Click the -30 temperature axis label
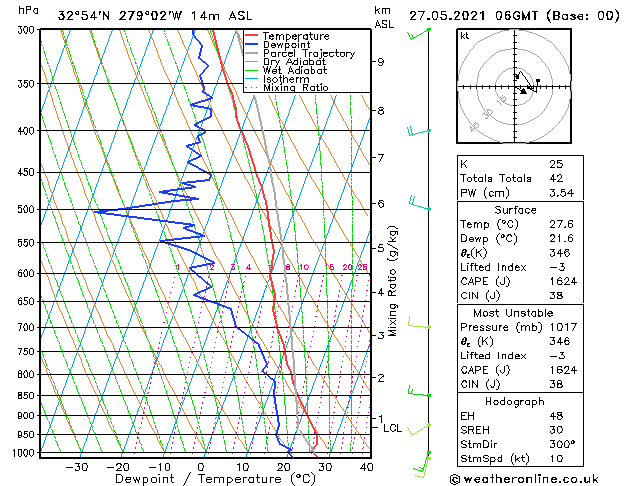Viewport: 629px width, 486px height. (77, 467)
